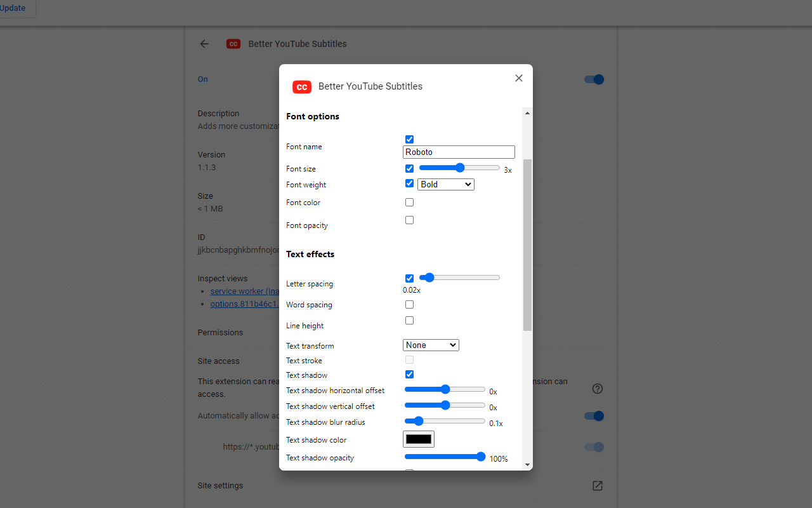Adjust Text shadow horizontal offset slider
This screenshot has height=508, width=812.
pyautogui.click(x=445, y=389)
